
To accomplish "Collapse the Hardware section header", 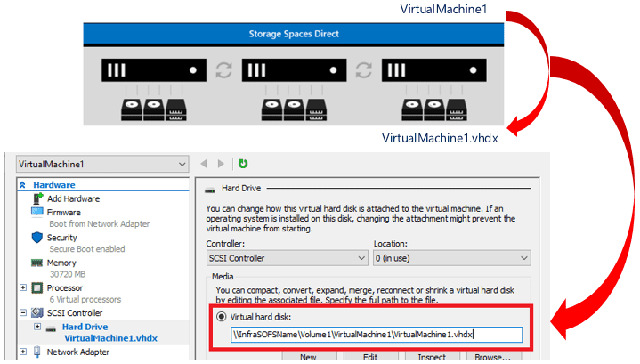I will click(x=24, y=185).
